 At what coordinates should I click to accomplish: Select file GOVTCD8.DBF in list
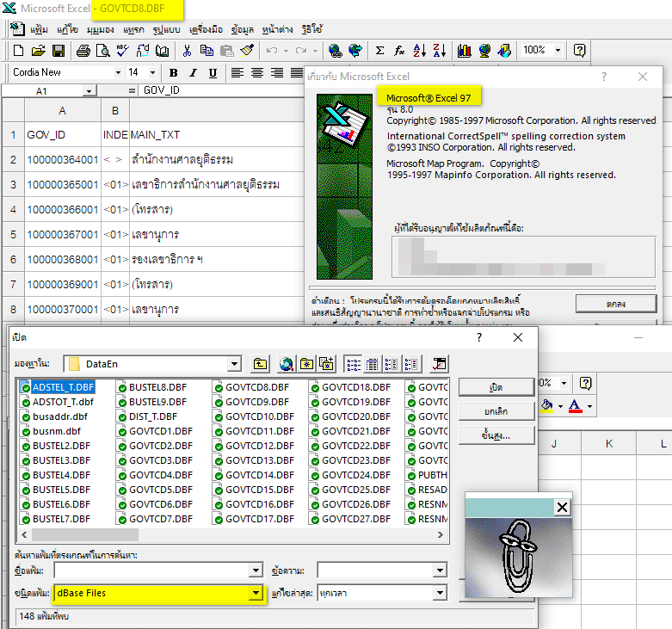click(252, 387)
